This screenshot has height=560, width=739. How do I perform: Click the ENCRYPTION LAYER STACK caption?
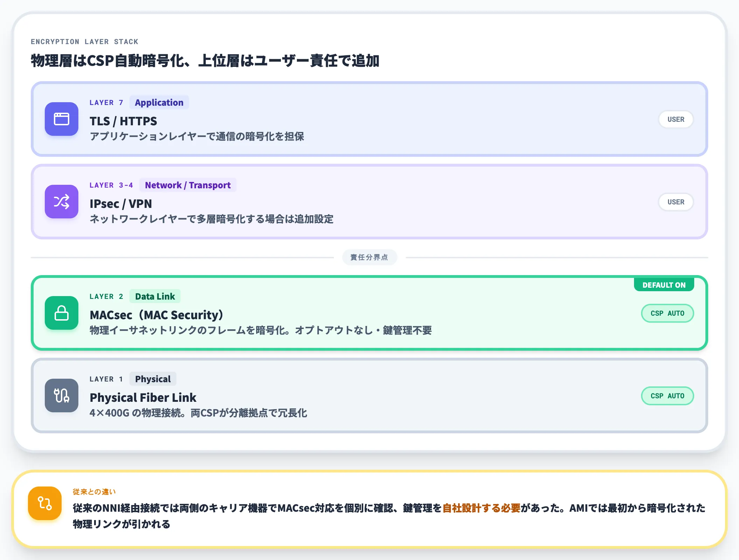point(84,42)
